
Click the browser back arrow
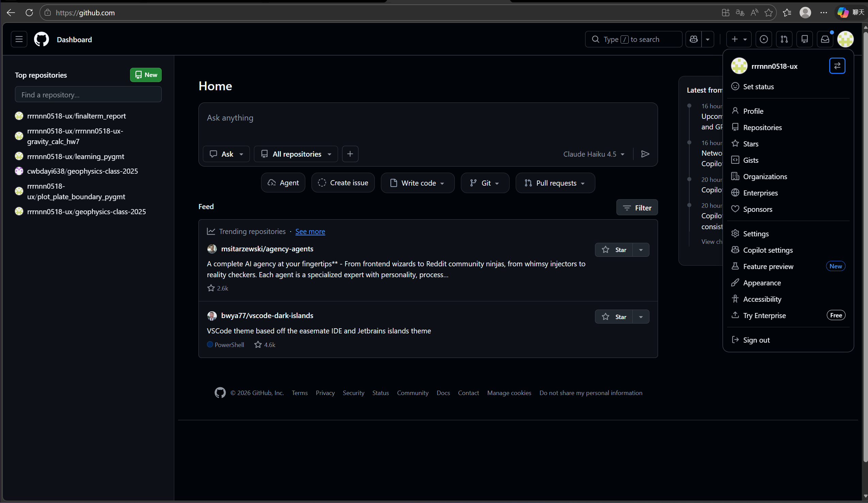pos(11,13)
